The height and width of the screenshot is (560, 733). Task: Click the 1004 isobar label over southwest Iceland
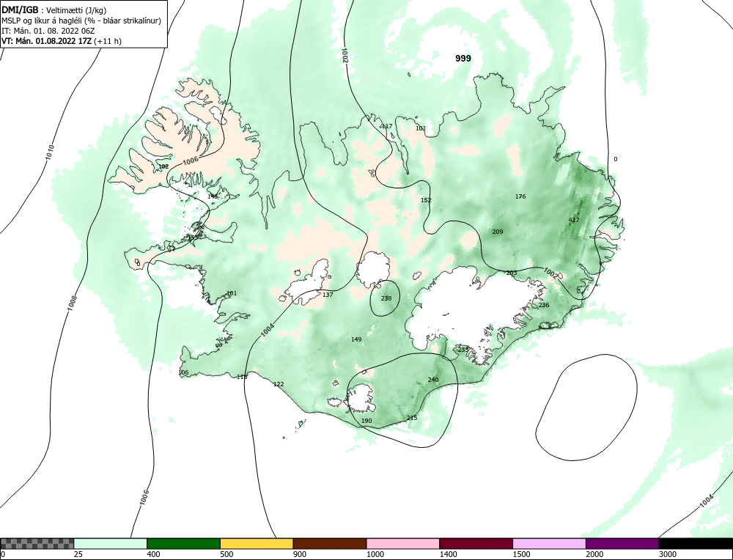pos(268,330)
